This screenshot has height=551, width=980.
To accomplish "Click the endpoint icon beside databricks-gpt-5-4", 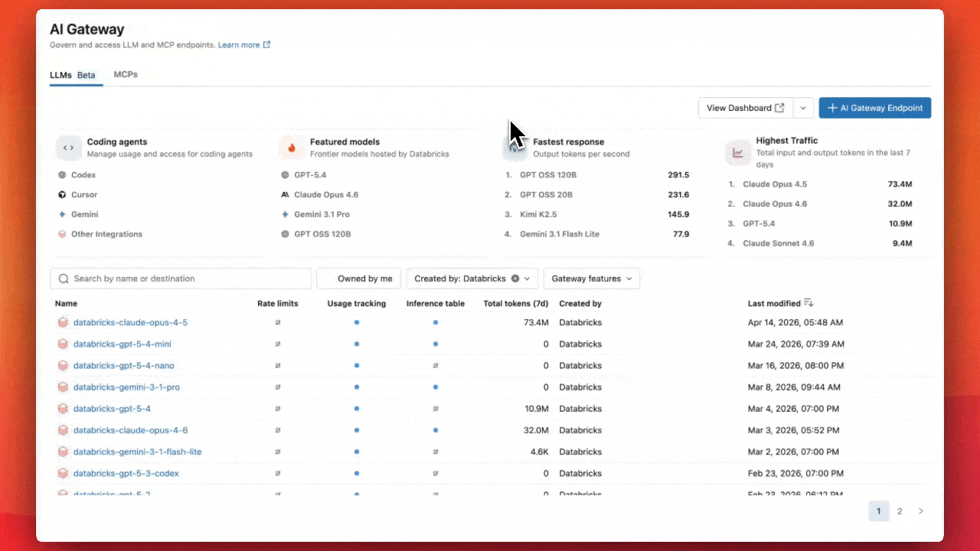I will pos(63,409).
